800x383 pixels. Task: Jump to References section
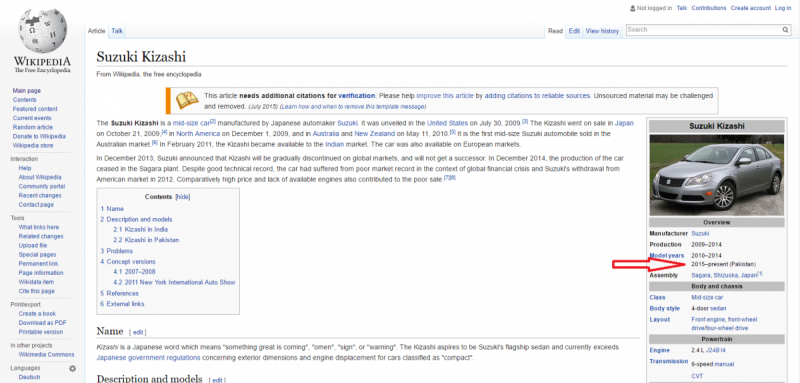point(119,294)
